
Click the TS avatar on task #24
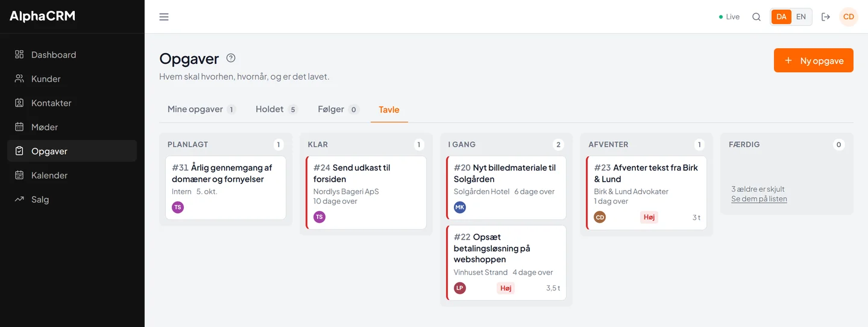click(319, 217)
